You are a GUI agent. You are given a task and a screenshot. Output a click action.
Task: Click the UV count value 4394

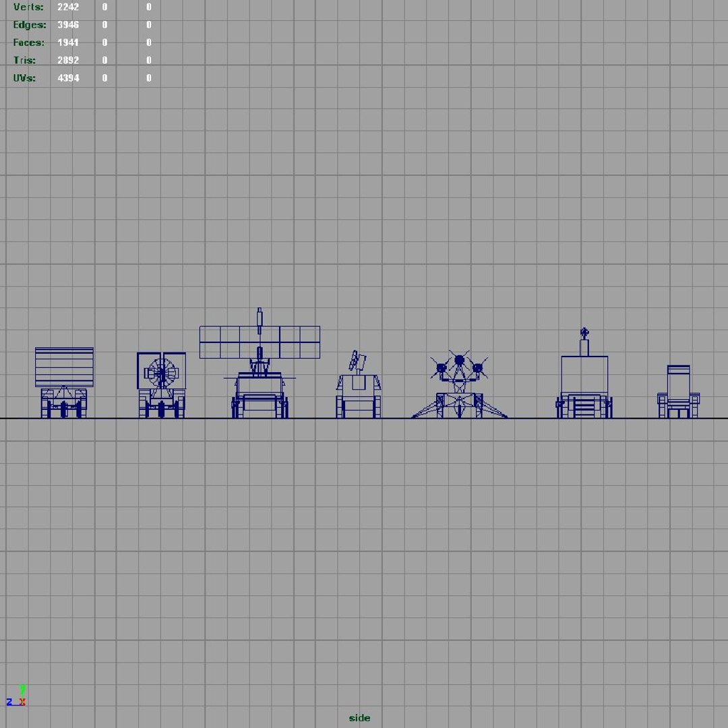[x=68, y=78]
